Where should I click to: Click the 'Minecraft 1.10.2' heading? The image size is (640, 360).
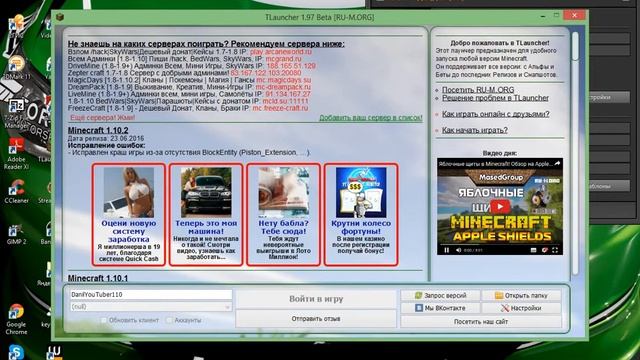(98, 130)
